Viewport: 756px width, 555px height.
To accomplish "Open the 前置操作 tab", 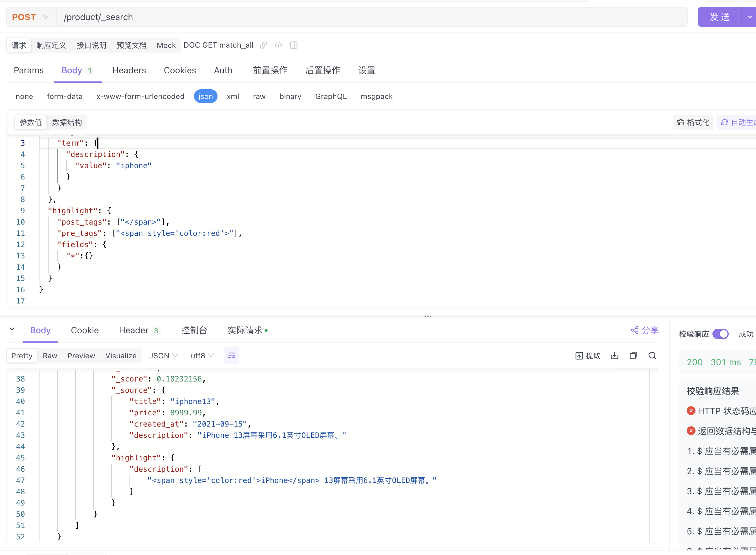I will tap(270, 70).
